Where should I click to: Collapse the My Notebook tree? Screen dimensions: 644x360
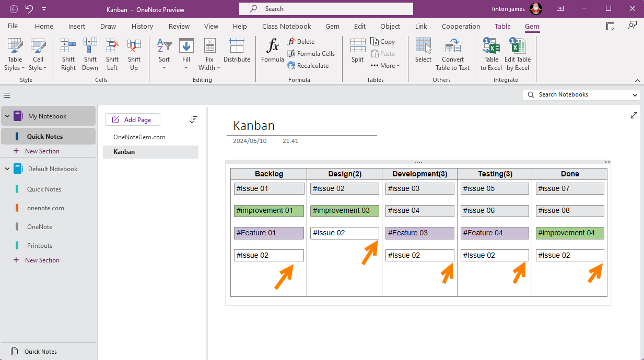coord(7,116)
